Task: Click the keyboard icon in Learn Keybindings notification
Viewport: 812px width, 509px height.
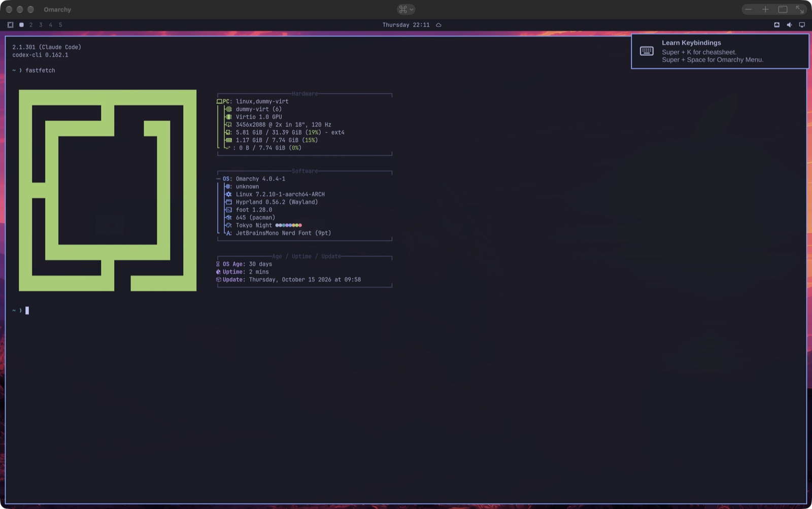Action: point(647,51)
